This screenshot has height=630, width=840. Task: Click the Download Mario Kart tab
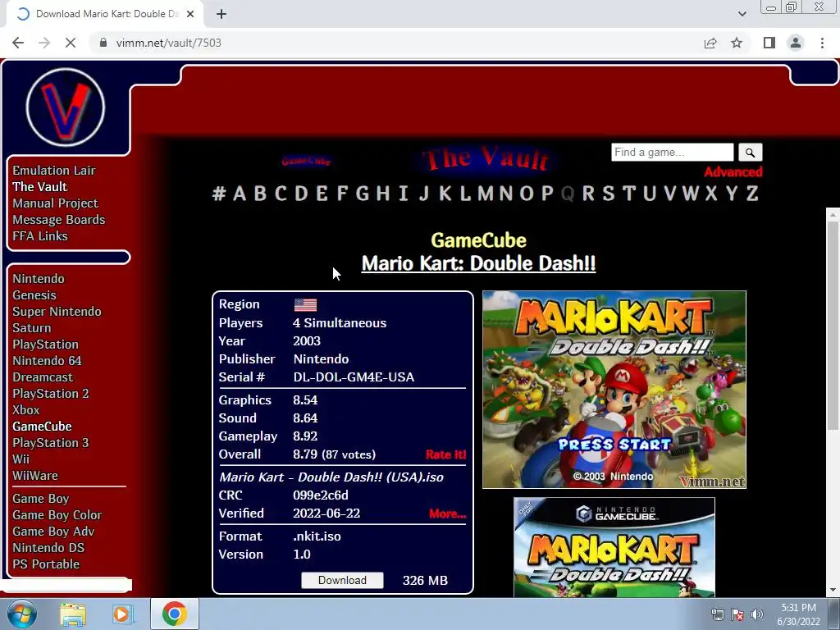105,14
